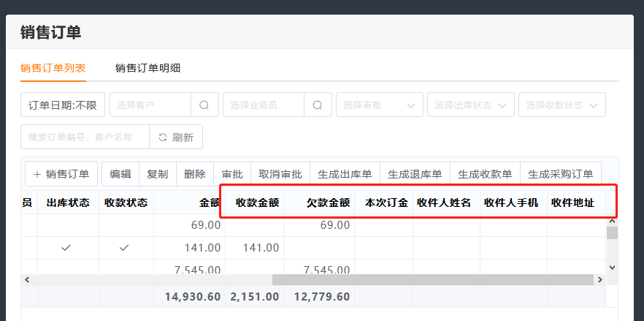Switch to the 销售订单明细 tab
The height and width of the screenshot is (321, 644).
point(147,68)
